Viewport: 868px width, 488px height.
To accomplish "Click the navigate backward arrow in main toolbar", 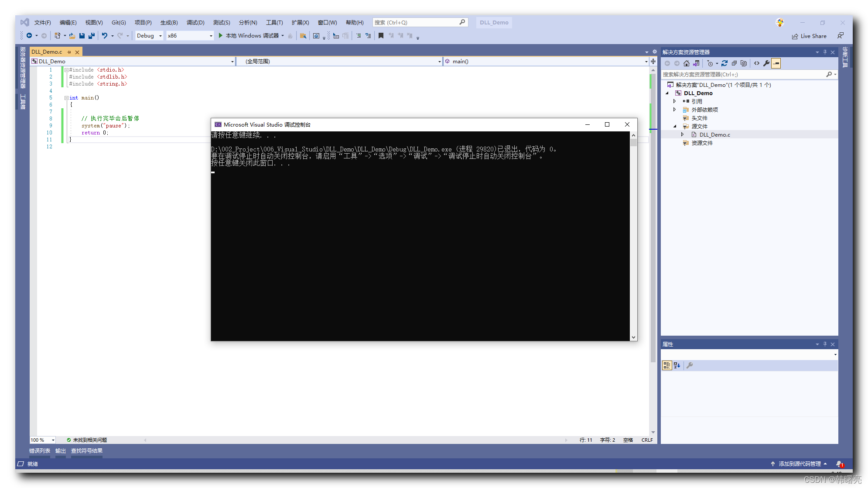I will coord(29,36).
